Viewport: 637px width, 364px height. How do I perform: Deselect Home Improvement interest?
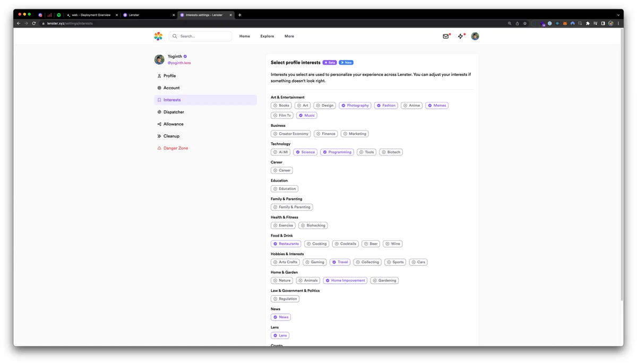[x=346, y=281]
